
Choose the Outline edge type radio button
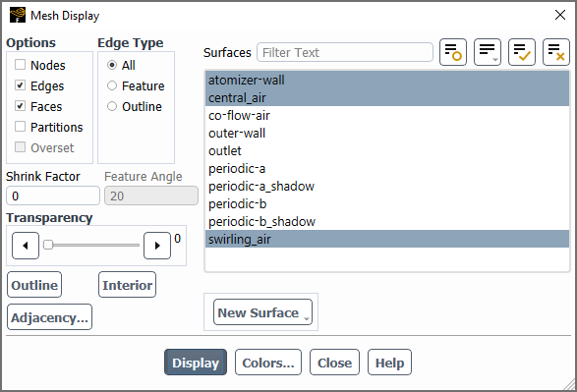click(x=112, y=106)
